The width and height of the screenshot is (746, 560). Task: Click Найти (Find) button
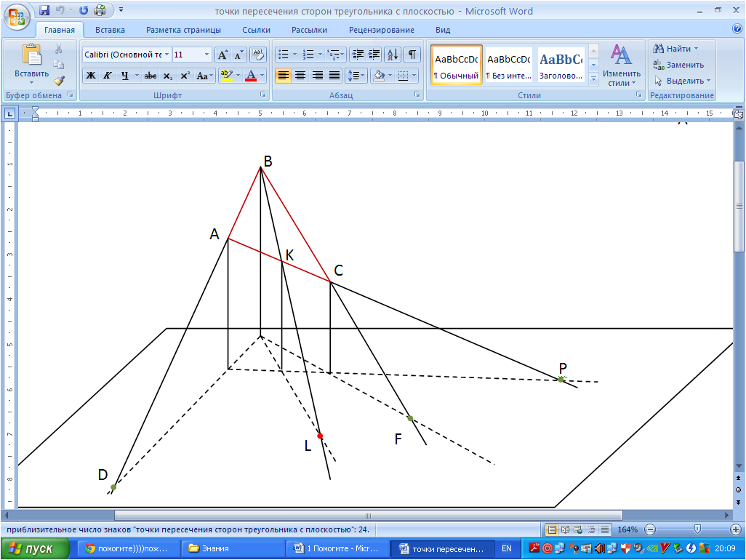[x=675, y=49]
